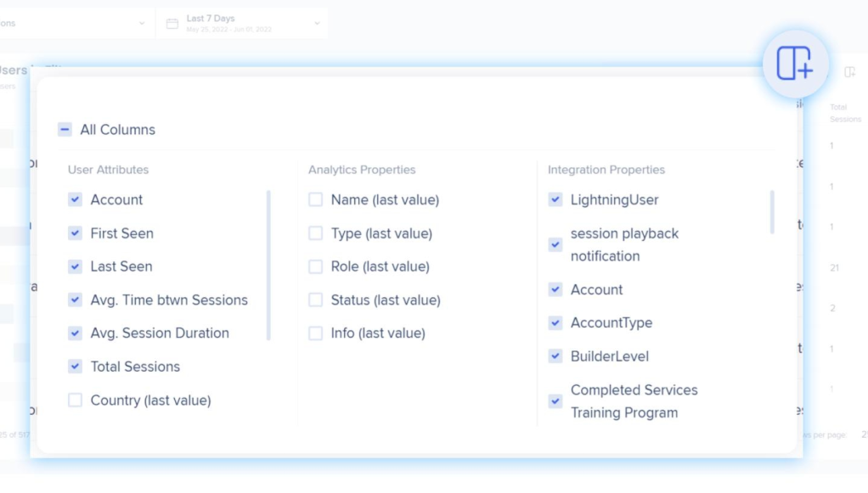Viewport: 868px width, 493px height.
Task: Open the Last 7 Days date range dropdown
Action: [242, 24]
